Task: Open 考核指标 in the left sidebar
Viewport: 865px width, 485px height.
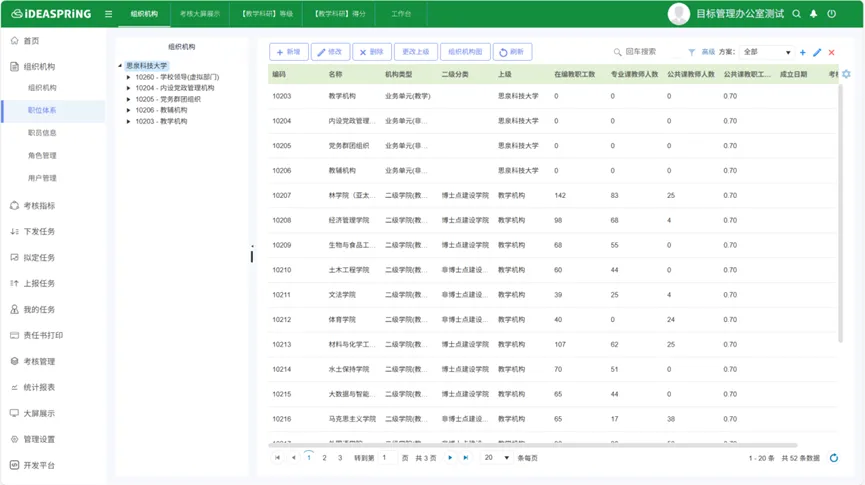Action: click(x=40, y=206)
